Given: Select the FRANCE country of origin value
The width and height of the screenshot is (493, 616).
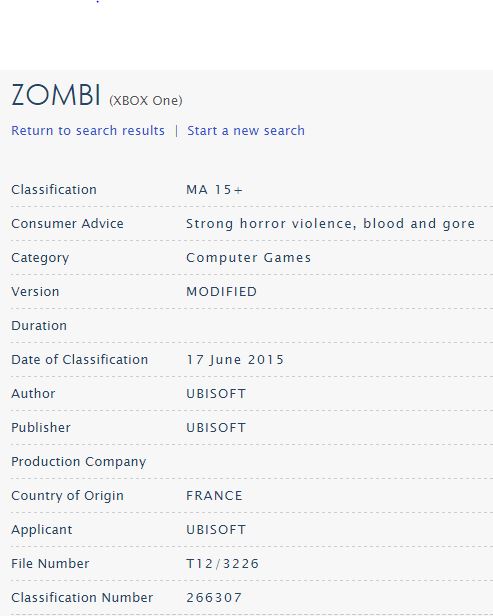Looking at the screenshot, I should tap(214, 495).
